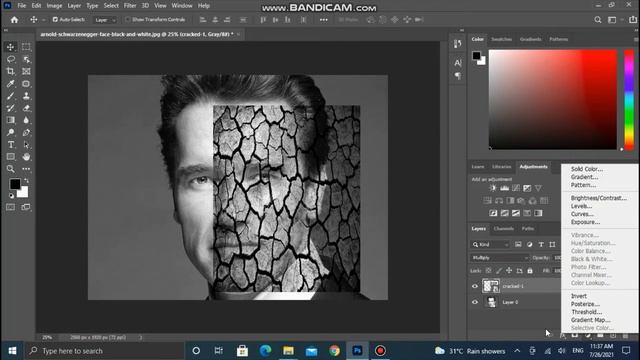The height and width of the screenshot is (360, 640).
Task: Toggle lock image pixels brush icon
Action: point(499,271)
